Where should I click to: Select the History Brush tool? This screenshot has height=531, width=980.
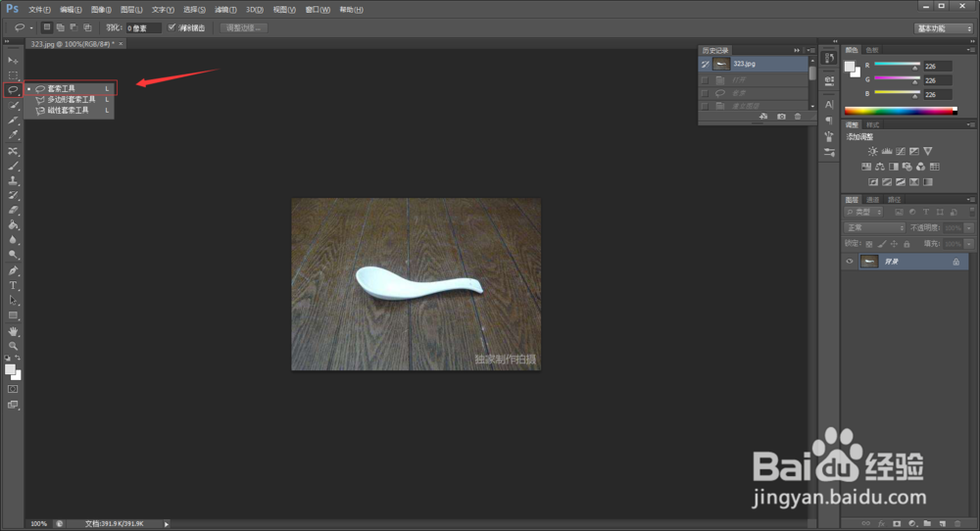13,196
